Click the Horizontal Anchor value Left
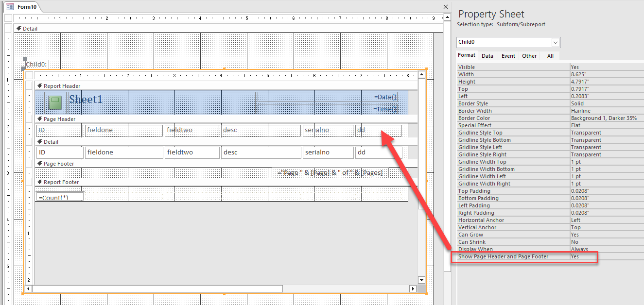Image resolution: width=644 pixels, height=305 pixels. click(x=607, y=220)
